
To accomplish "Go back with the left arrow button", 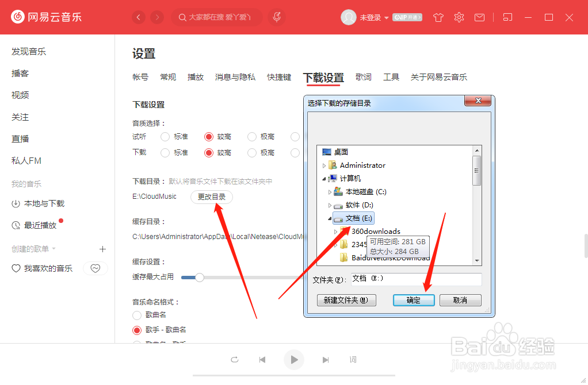I will tap(139, 17).
